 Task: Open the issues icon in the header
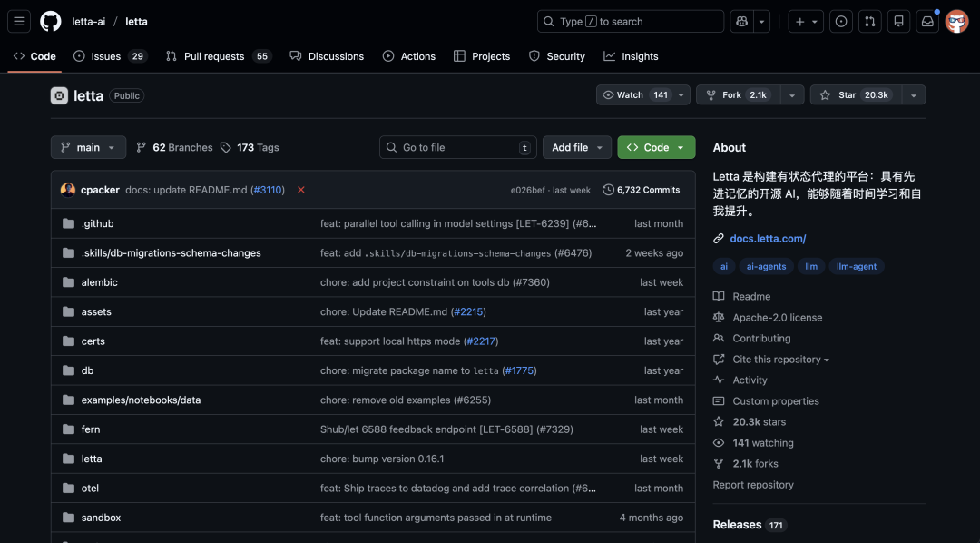tap(841, 21)
